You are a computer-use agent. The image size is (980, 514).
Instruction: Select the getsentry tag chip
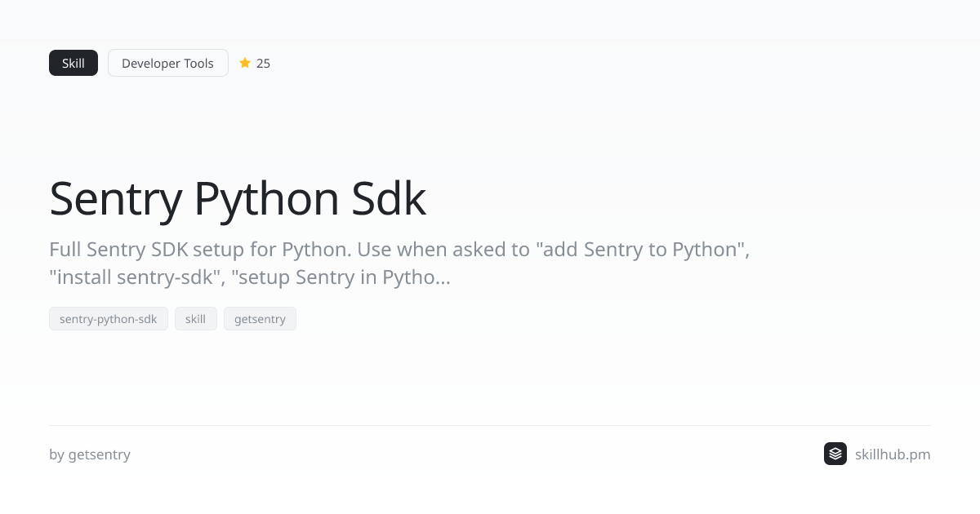pyautogui.click(x=260, y=319)
